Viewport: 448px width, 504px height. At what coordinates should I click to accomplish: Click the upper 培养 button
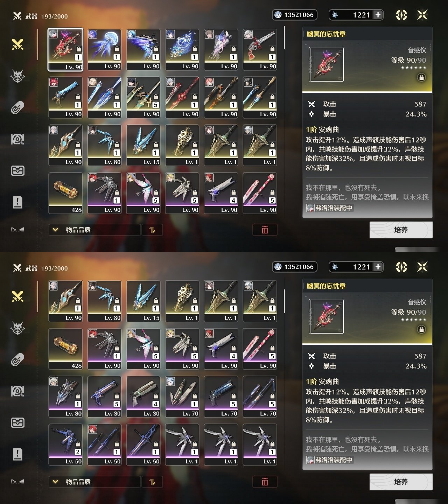401,230
